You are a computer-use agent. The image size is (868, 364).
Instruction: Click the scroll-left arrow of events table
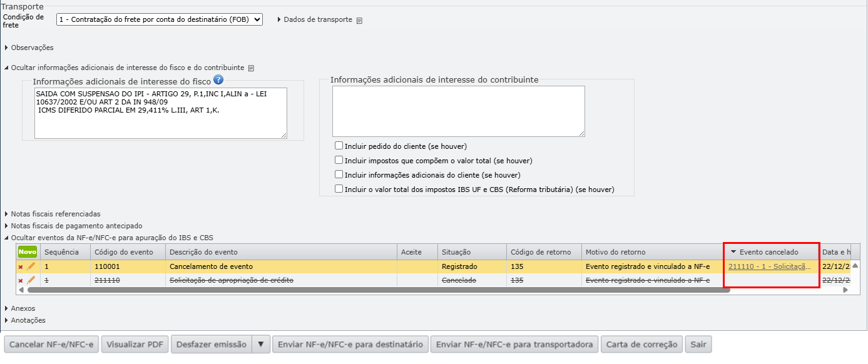coord(21,290)
